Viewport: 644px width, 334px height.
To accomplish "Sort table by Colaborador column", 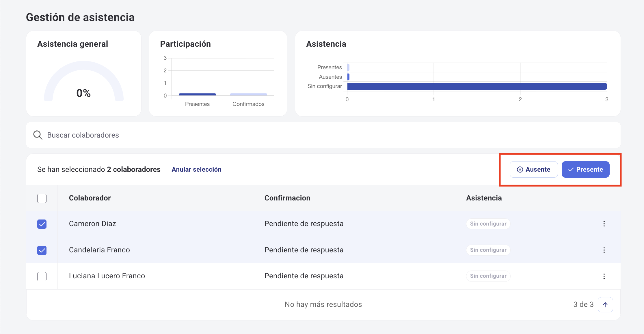I will 90,198.
